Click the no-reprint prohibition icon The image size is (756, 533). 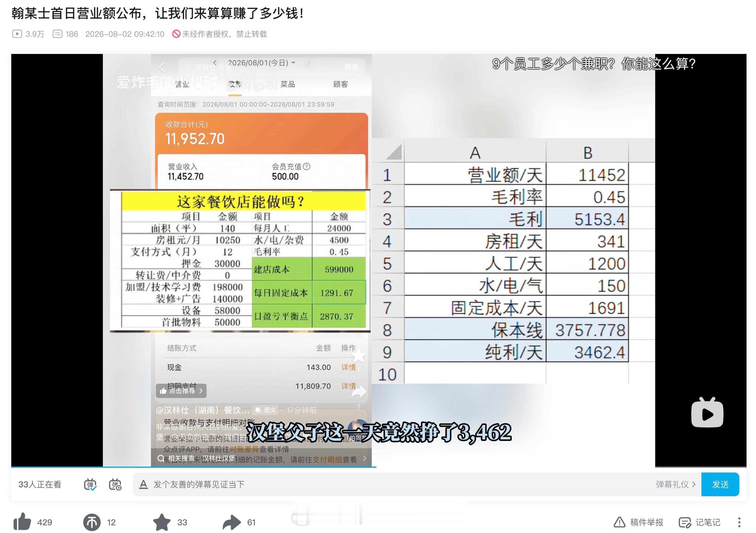176,34
